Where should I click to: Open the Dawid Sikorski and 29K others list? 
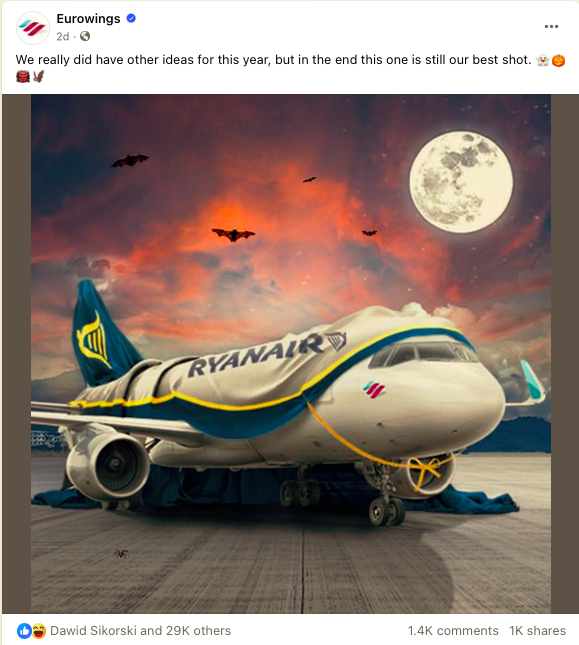tap(141, 631)
